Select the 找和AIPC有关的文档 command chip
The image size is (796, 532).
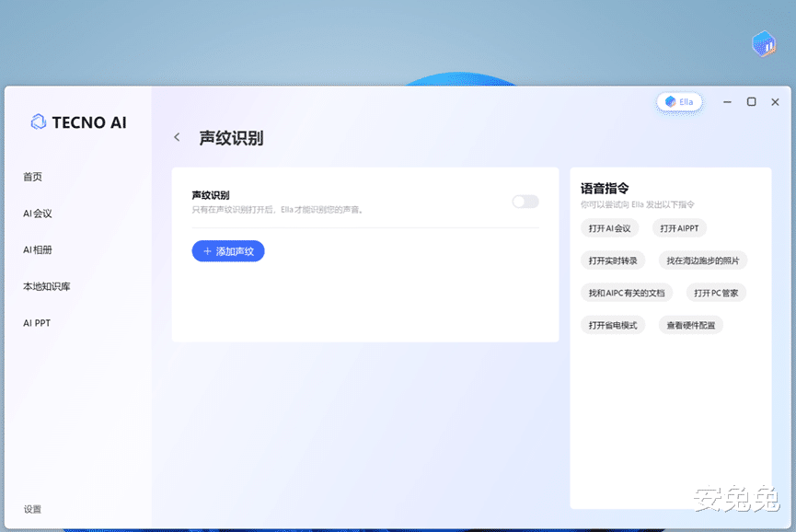[627, 293]
